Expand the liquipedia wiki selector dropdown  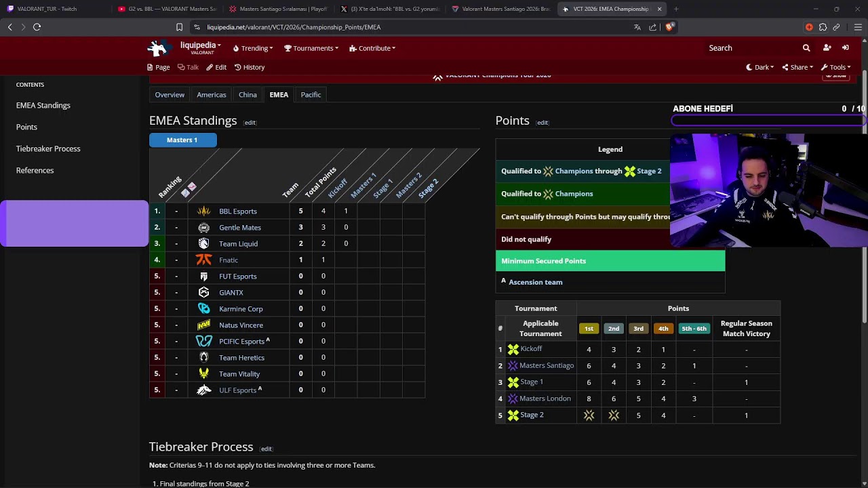(x=201, y=47)
